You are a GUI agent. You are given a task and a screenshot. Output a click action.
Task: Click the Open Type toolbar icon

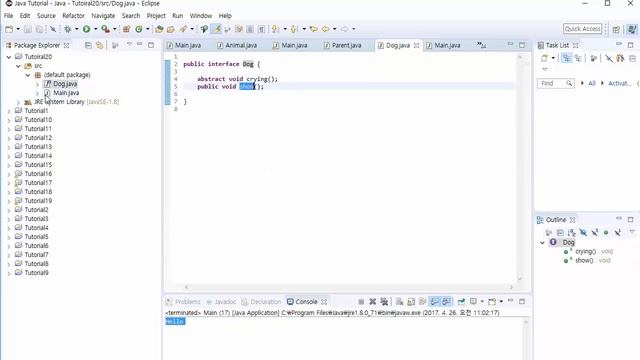point(159,29)
